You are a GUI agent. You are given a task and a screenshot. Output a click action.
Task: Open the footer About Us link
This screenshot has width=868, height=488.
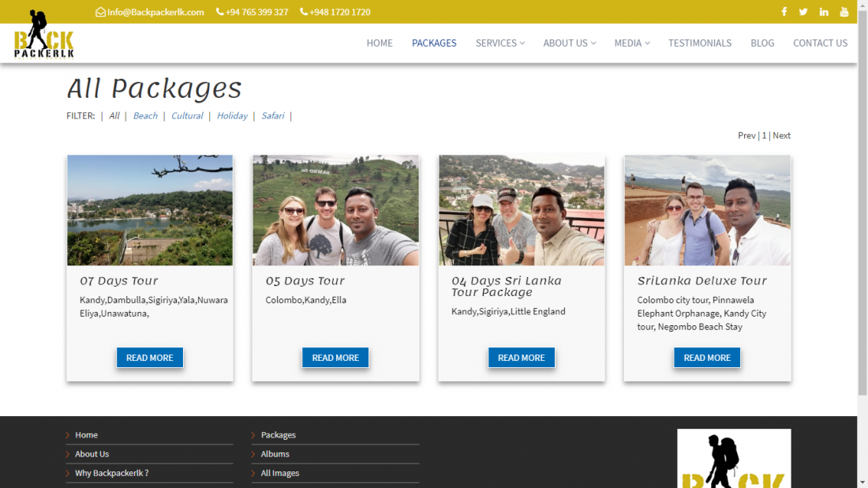pyautogui.click(x=92, y=454)
